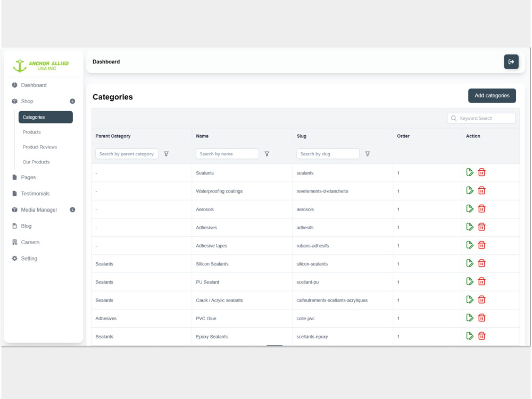Image resolution: width=532 pixels, height=399 pixels.
Task: Delete the Silicon Sealants category
Action: 481,263
